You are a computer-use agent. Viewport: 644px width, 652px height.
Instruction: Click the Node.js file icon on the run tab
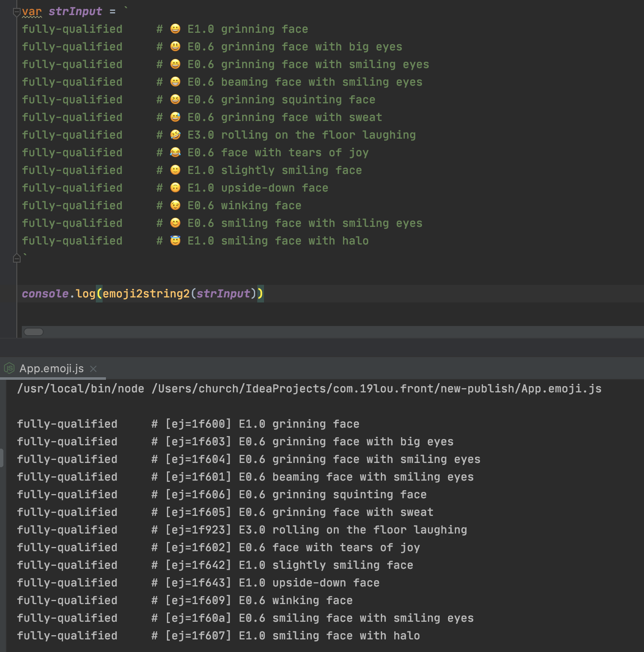point(8,368)
